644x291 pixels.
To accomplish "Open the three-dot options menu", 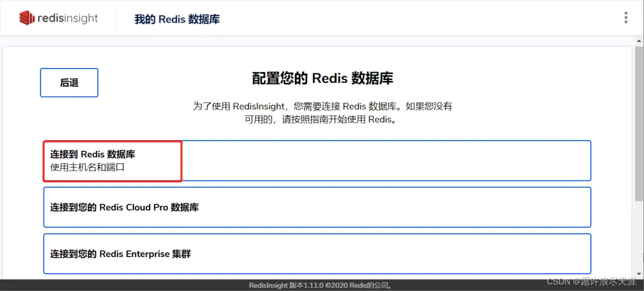I will click(626, 18).
